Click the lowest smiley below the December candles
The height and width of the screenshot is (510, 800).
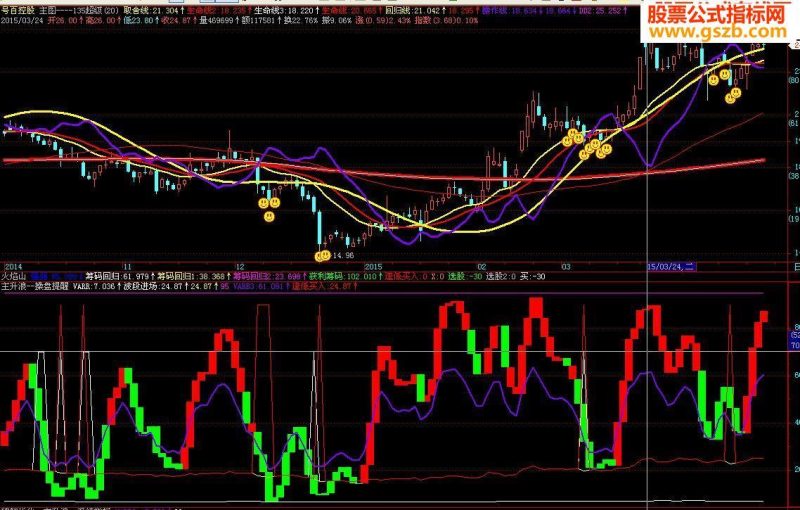(x=269, y=217)
